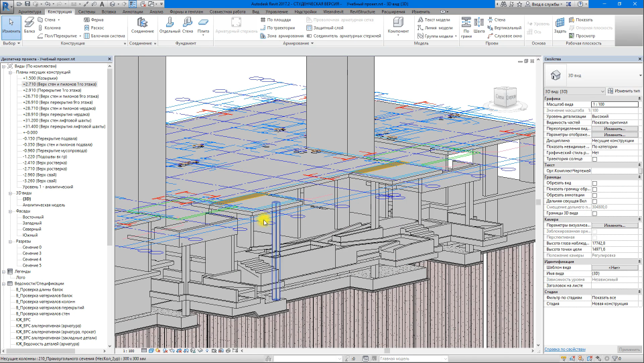Click the ViewCube in the 3D view
644x363 pixels.
point(505,98)
